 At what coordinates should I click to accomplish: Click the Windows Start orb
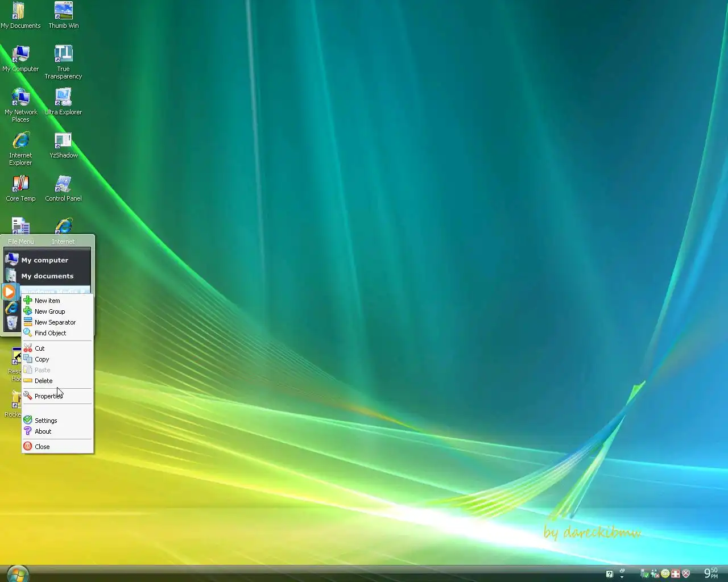point(17,573)
